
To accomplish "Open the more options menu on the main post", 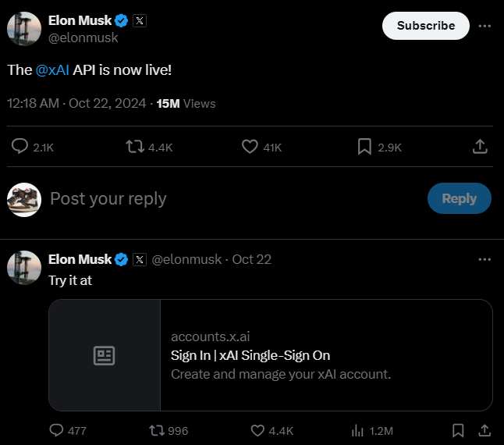I will pos(484,26).
